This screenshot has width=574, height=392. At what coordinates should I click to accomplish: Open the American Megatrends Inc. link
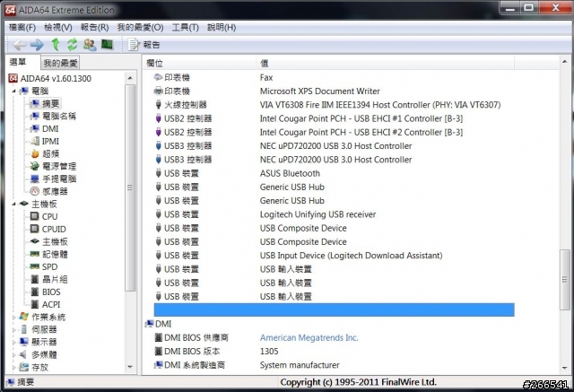click(x=309, y=337)
